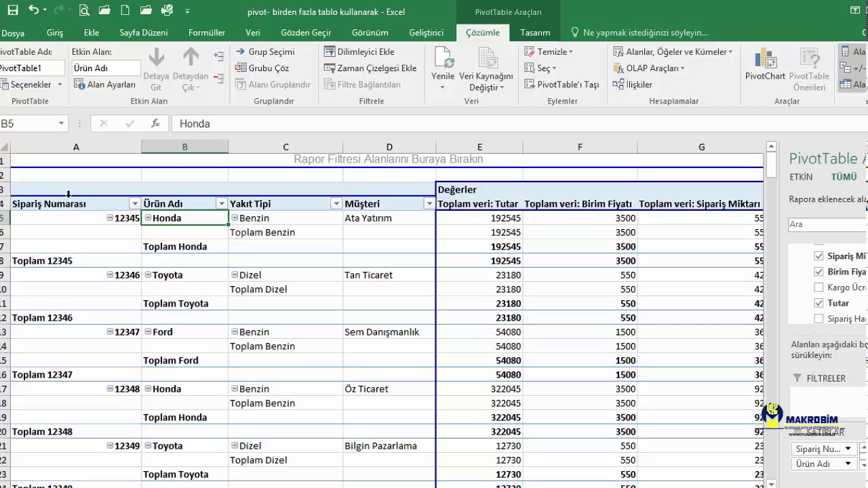
Task: Refresh the pivot with Yenile
Action: (x=443, y=70)
